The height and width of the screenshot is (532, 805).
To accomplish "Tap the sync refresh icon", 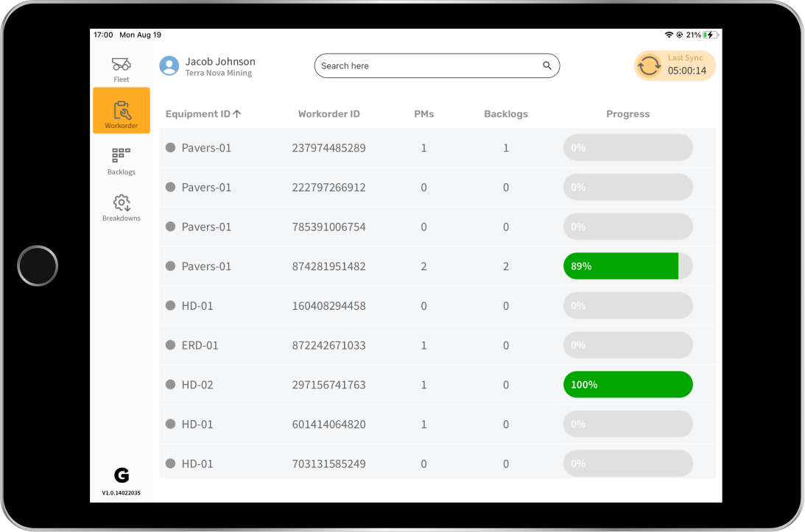I will 649,65.
